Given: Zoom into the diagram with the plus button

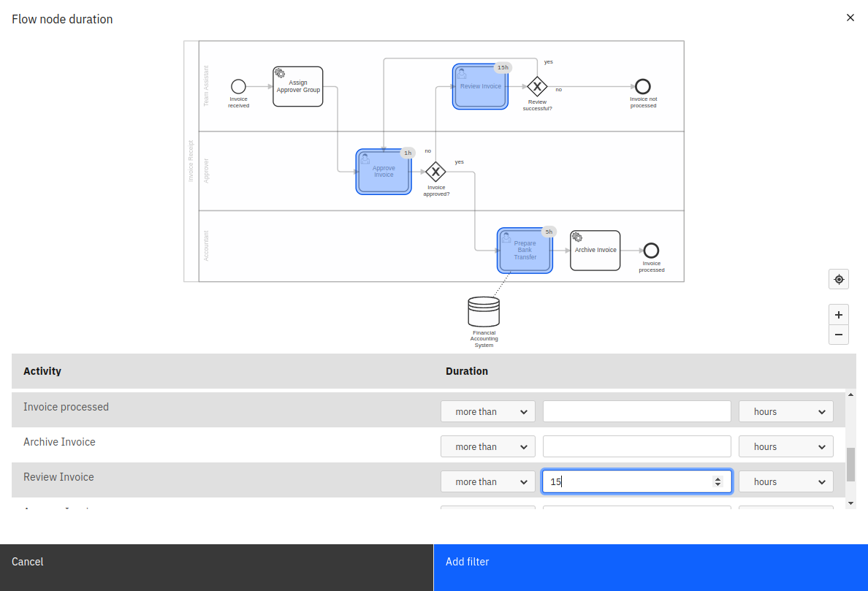Looking at the screenshot, I should [838, 314].
